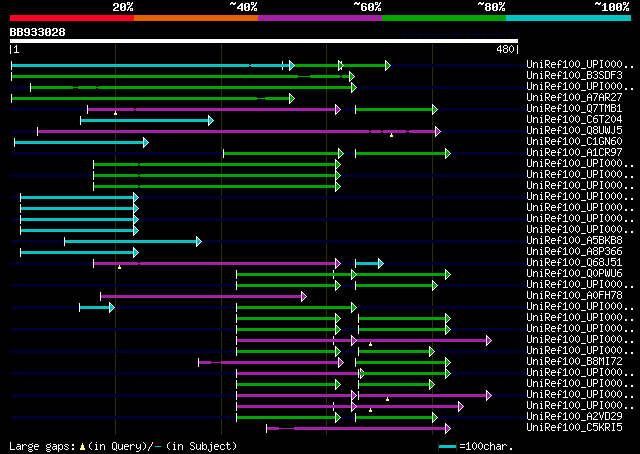The height and width of the screenshot is (454, 640).
Task: Select the UniRef100_A1CR97 subject label
Action: pyautogui.click(x=574, y=153)
